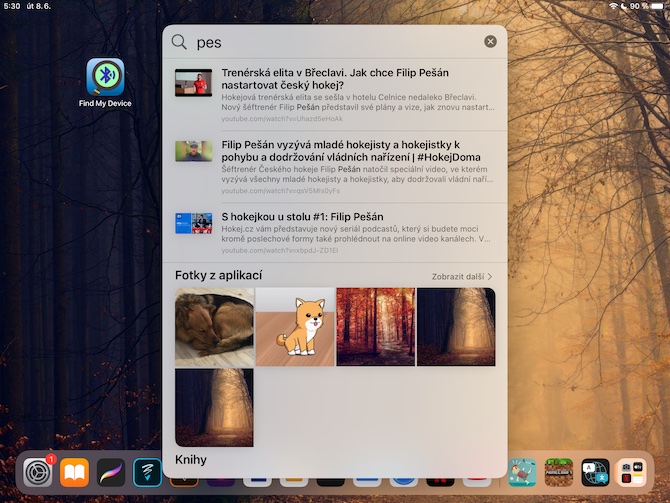
Task: Tap the battery indicator in status bar
Action: click(x=659, y=6)
